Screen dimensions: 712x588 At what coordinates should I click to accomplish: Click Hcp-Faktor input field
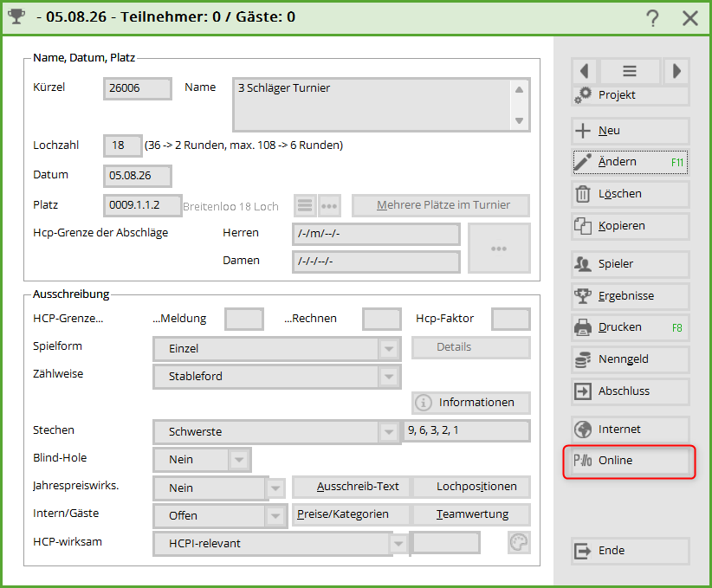(511, 320)
